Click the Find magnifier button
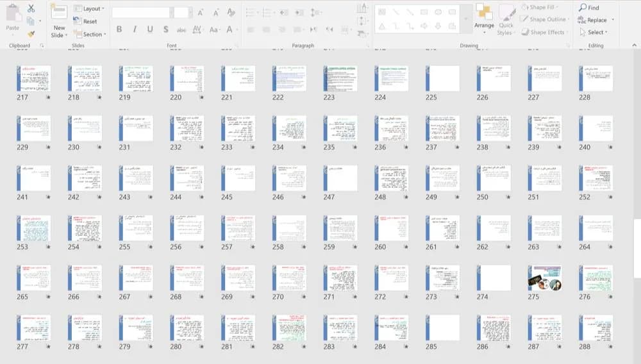The width and height of the screenshot is (641, 364). pyautogui.click(x=589, y=7)
